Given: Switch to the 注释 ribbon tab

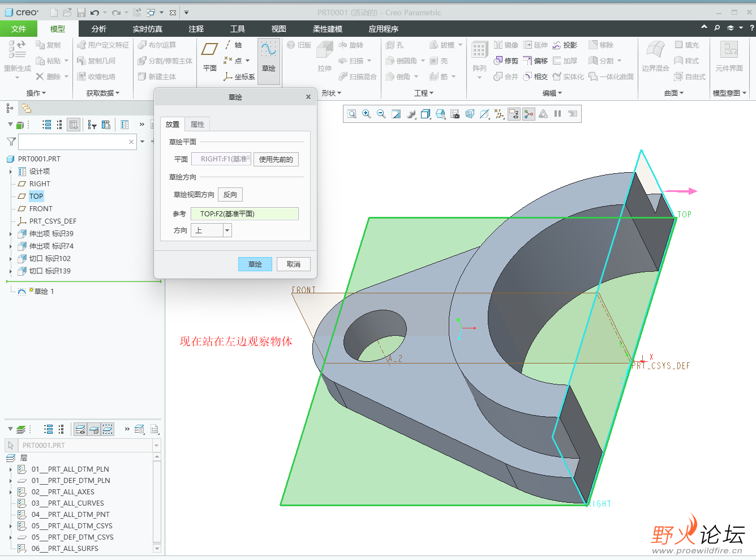Looking at the screenshot, I should pyautogui.click(x=196, y=28).
